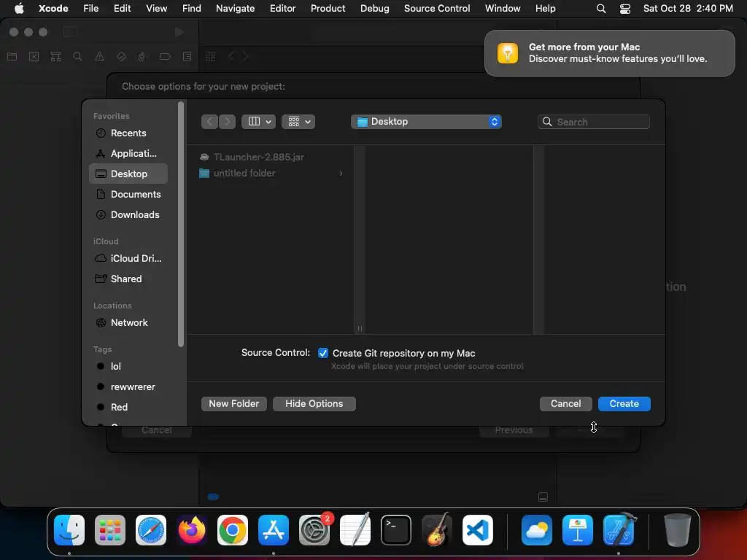The height and width of the screenshot is (560, 747).
Task: Open the Trash in the Dock
Action: [678, 530]
